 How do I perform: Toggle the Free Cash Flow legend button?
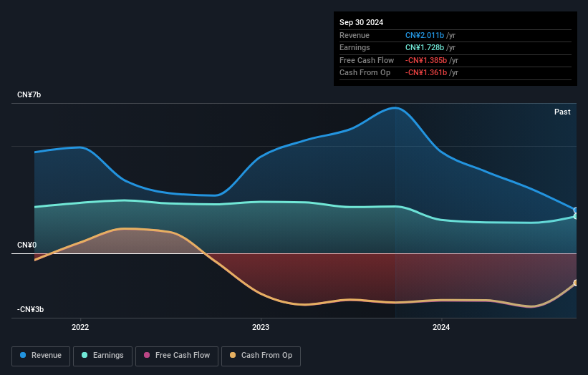(x=177, y=356)
